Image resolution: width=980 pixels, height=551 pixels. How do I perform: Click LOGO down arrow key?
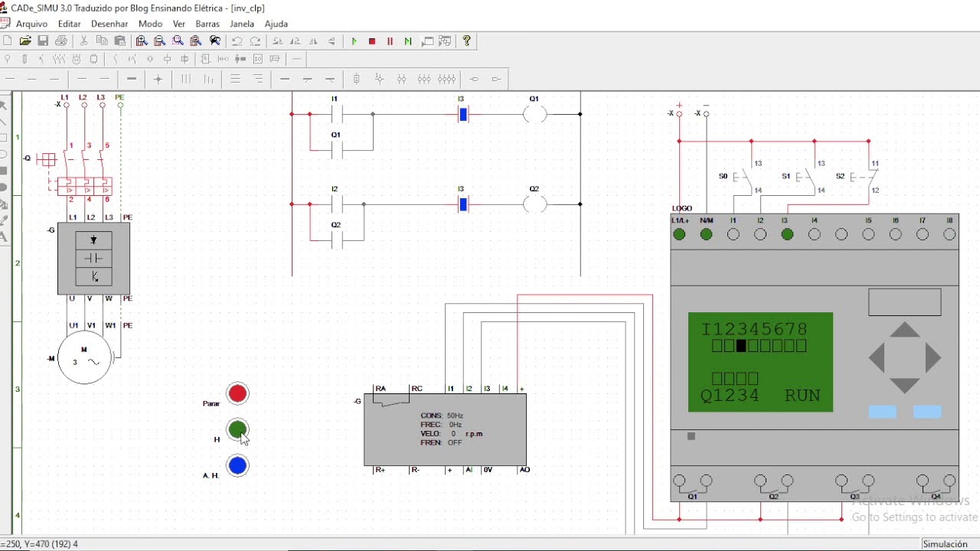pos(905,386)
